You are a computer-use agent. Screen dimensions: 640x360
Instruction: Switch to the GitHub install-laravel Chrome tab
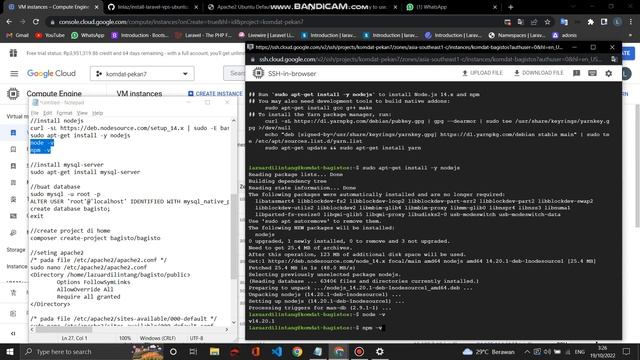click(x=152, y=7)
